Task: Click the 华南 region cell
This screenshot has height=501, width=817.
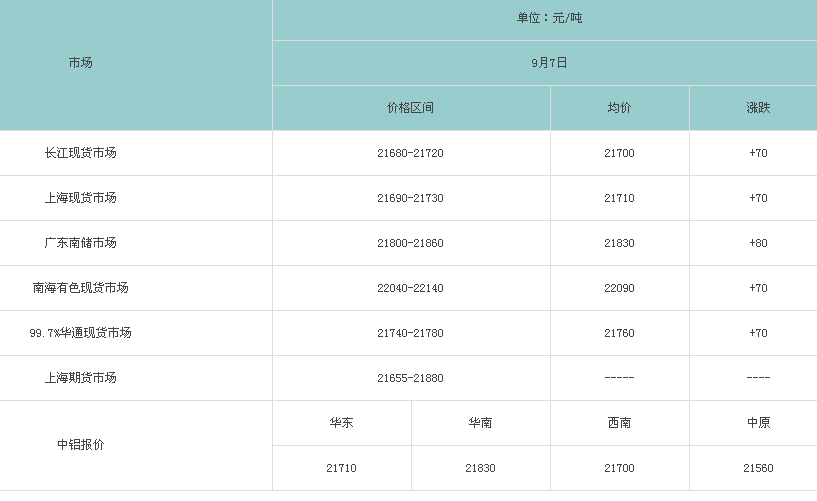Action: click(x=480, y=422)
